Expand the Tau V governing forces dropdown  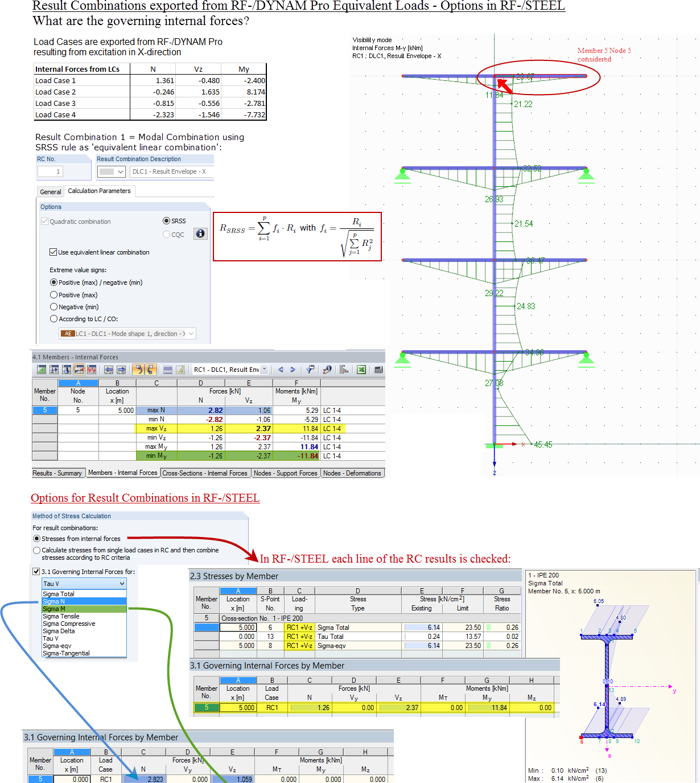click(122, 583)
